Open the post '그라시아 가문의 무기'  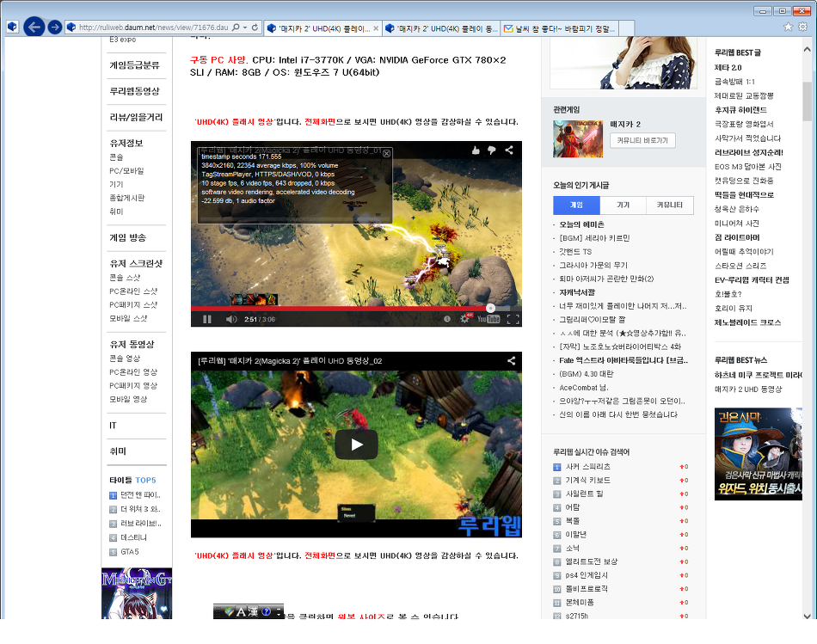pos(593,265)
